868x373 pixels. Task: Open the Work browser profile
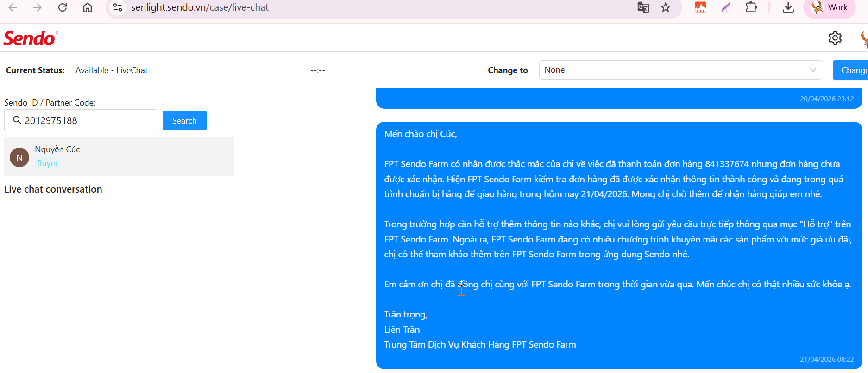[830, 8]
